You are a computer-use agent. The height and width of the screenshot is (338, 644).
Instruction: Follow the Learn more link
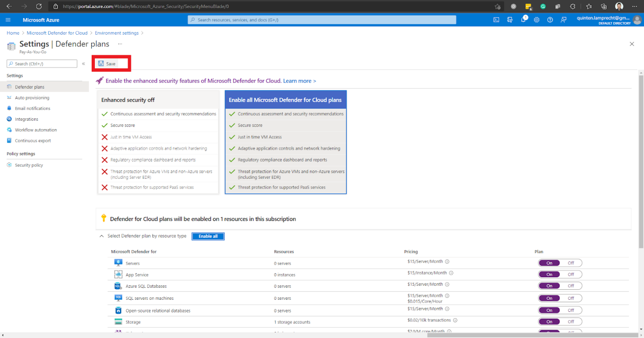point(300,81)
